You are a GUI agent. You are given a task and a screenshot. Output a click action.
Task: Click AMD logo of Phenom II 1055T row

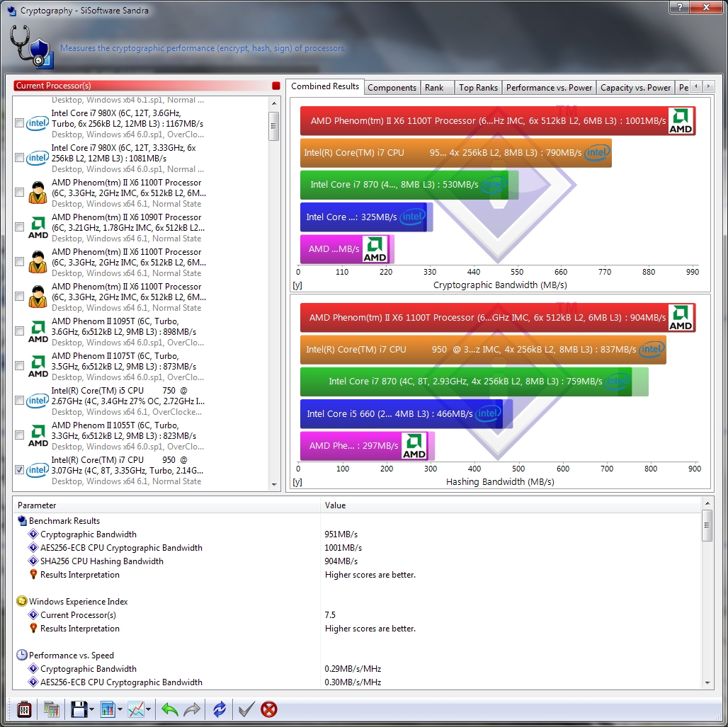38,435
